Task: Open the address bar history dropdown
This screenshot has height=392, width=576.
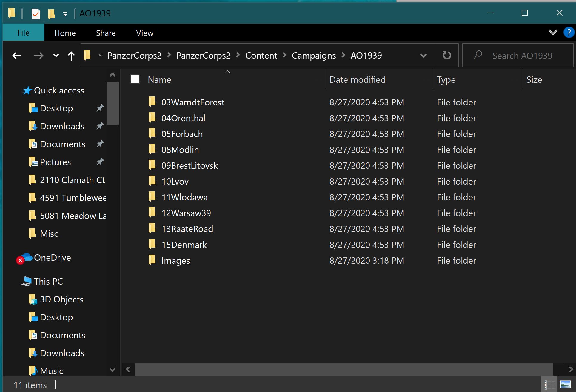Action: (423, 55)
